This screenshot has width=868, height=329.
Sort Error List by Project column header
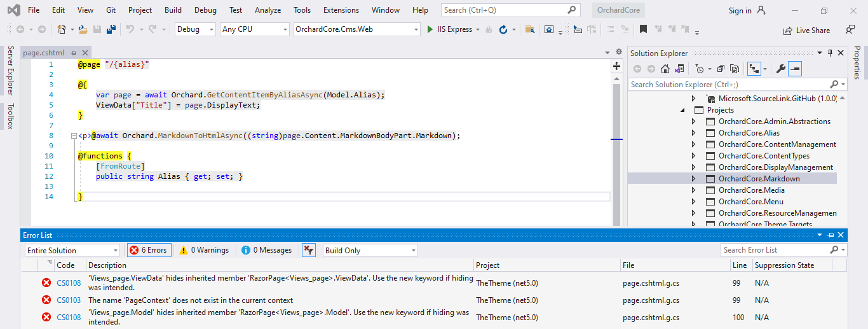[547, 265]
